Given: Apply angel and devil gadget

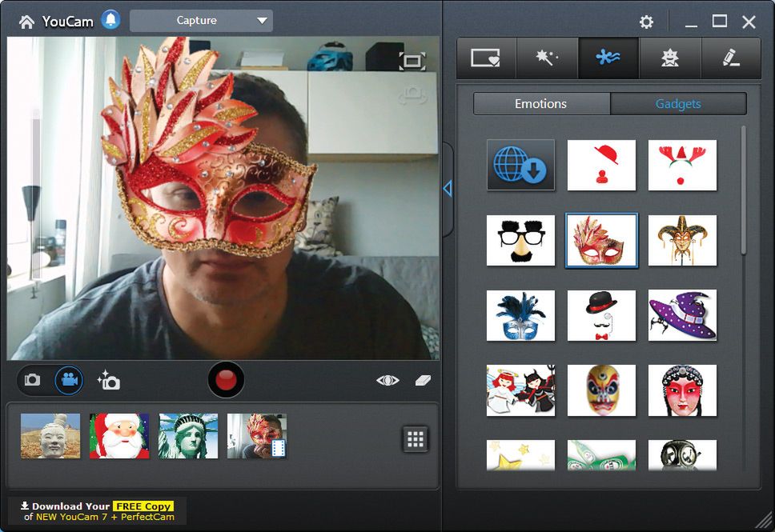Looking at the screenshot, I should coord(520,390).
